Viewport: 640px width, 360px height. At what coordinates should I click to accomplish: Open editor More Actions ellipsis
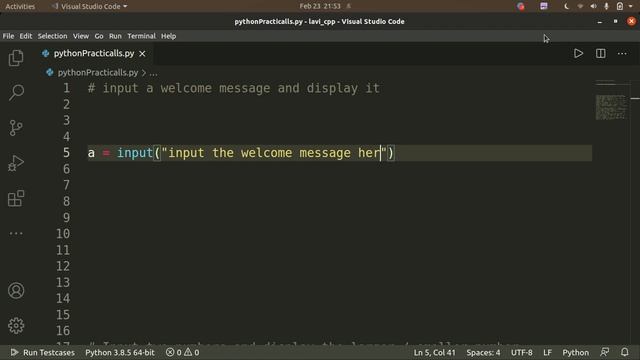point(622,53)
